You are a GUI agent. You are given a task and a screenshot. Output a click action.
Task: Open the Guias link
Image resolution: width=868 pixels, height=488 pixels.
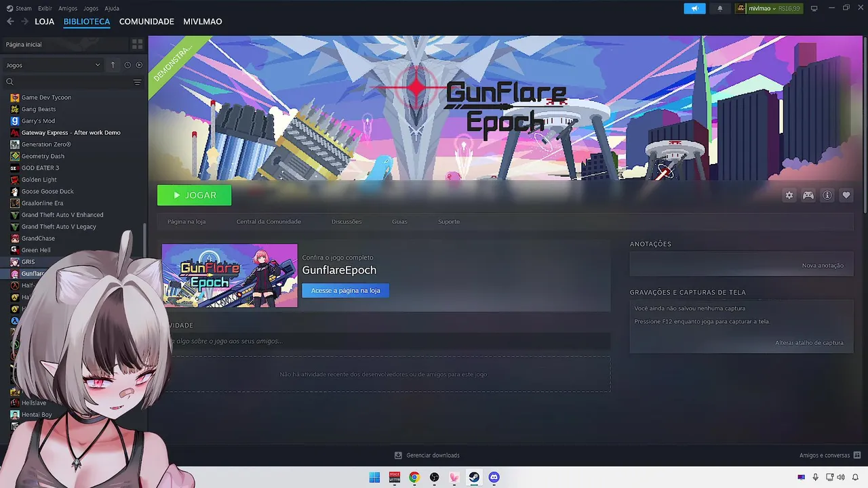(399, 222)
